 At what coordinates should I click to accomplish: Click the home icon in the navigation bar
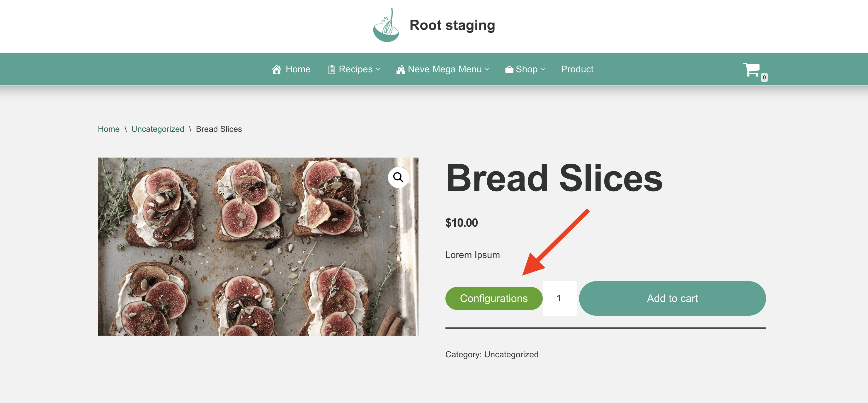[x=277, y=69]
